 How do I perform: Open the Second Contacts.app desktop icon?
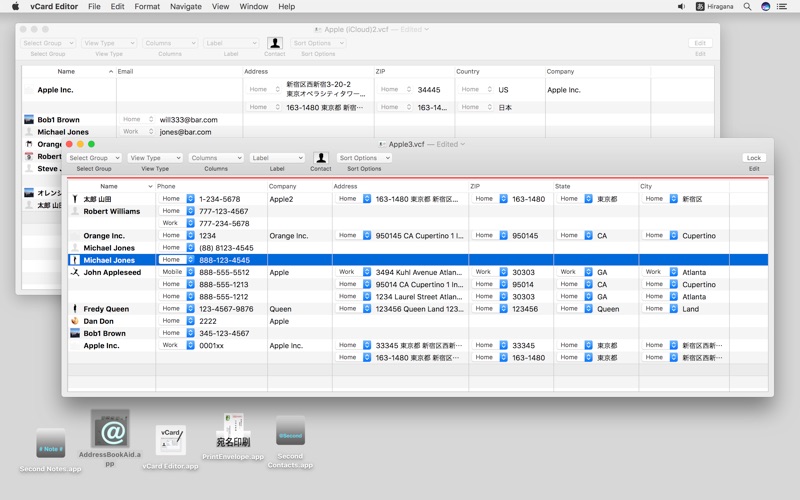(290, 433)
